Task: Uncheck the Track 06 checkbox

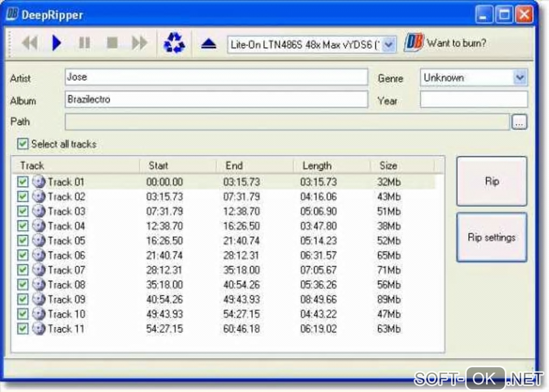Action: pos(23,255)
